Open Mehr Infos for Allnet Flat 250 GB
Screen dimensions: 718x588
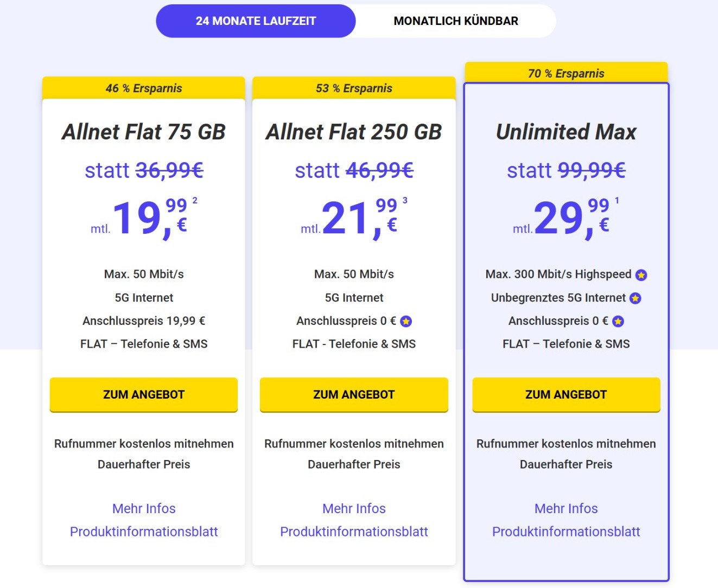[x=354, y=509]
